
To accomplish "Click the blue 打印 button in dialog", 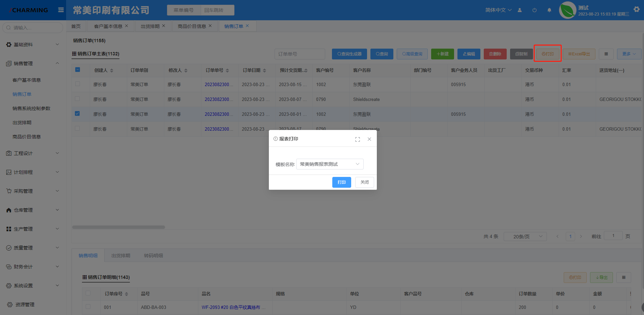I will click(x=342, y=182).
